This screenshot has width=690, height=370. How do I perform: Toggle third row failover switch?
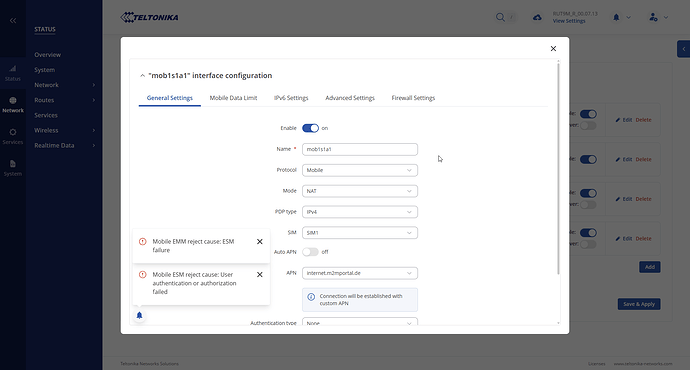(x=588, y=205)
